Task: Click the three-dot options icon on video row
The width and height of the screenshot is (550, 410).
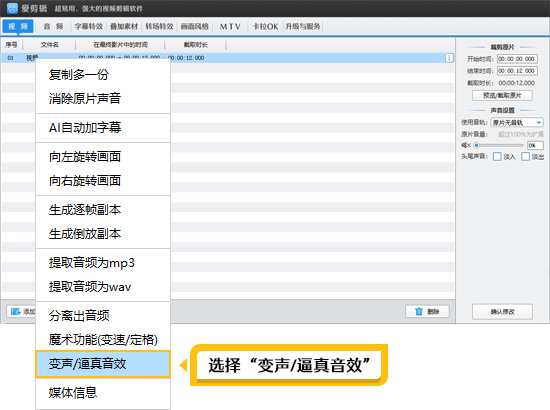Action: (x=449, y=58)
